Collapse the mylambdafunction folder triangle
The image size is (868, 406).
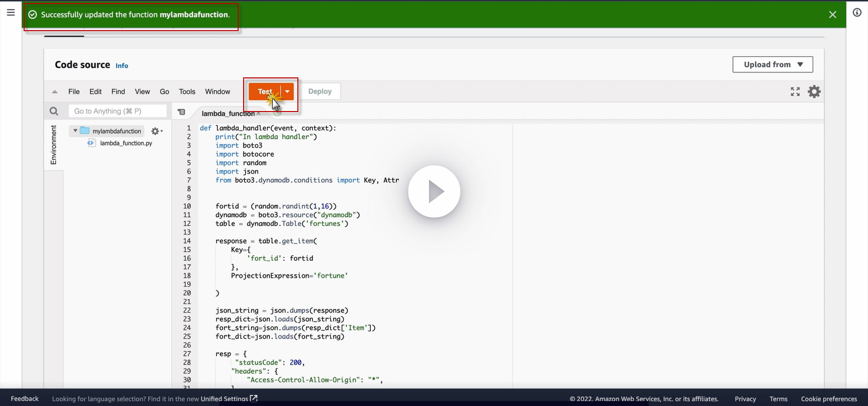tap(75, 131)
